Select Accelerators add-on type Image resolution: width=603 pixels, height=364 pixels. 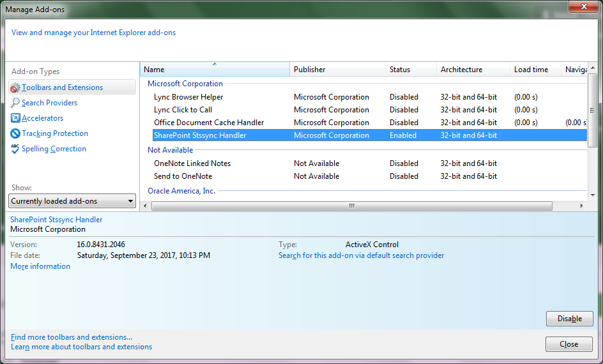point(42,118)
